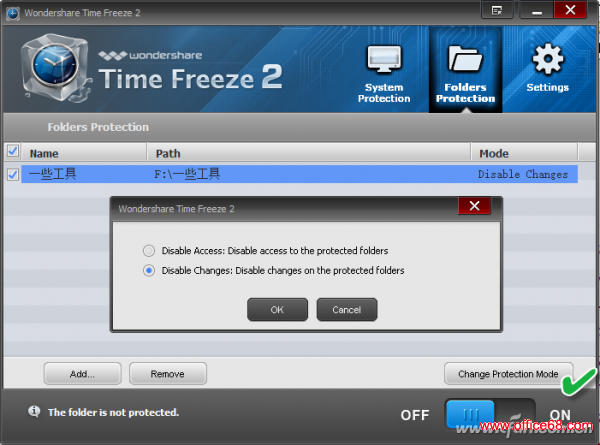Click the app clock icon in title bar
Screen dimensions: 600x445
[13, 13]
